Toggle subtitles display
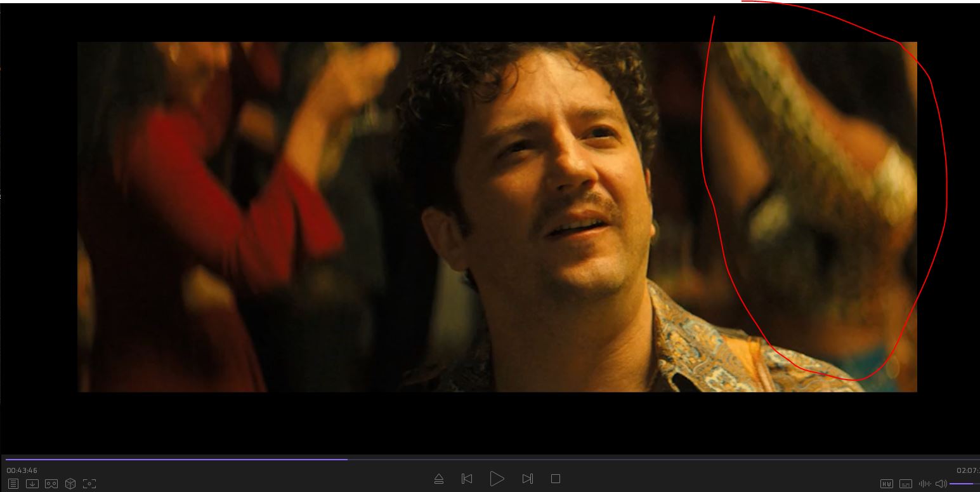This screenshot has width=980, height=492. 906,484
